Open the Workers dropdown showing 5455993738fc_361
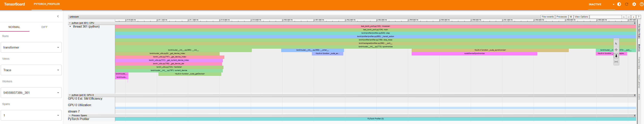Screen dimensions: 644x124 coord(31,93)
